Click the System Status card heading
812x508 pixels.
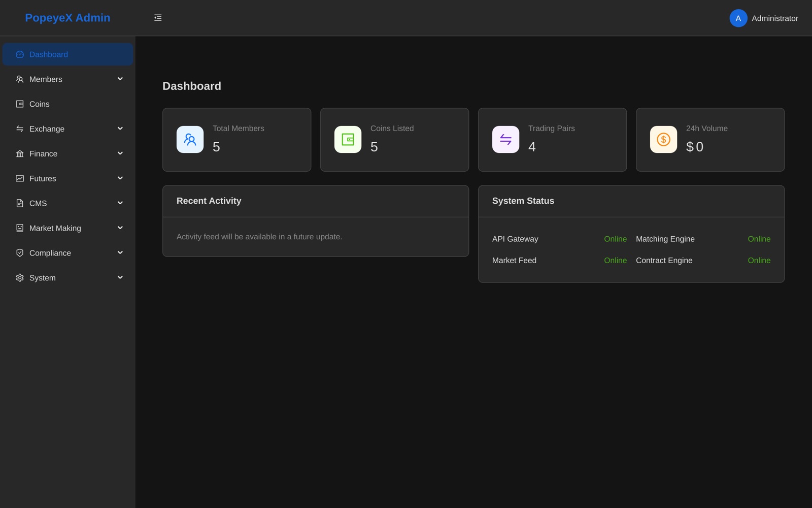click(x=523, y=201)
